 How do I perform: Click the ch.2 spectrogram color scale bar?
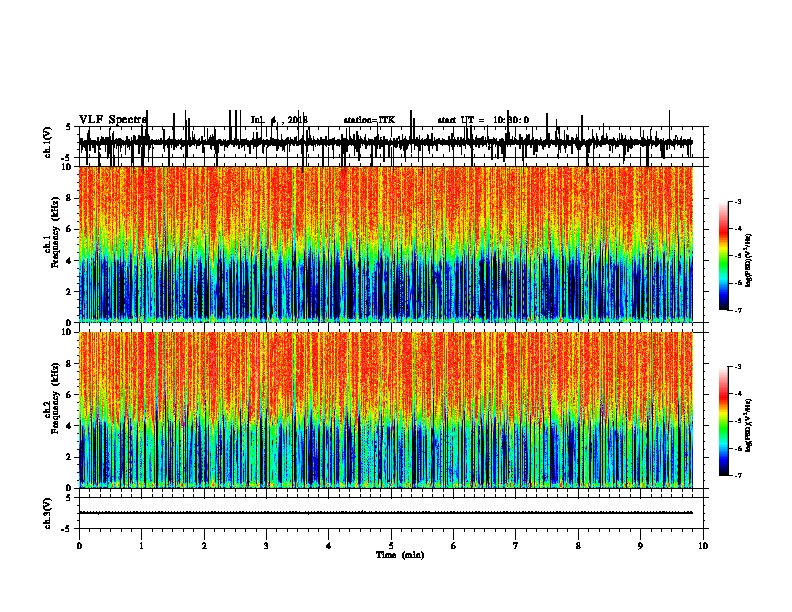click(x=724, y=421)
